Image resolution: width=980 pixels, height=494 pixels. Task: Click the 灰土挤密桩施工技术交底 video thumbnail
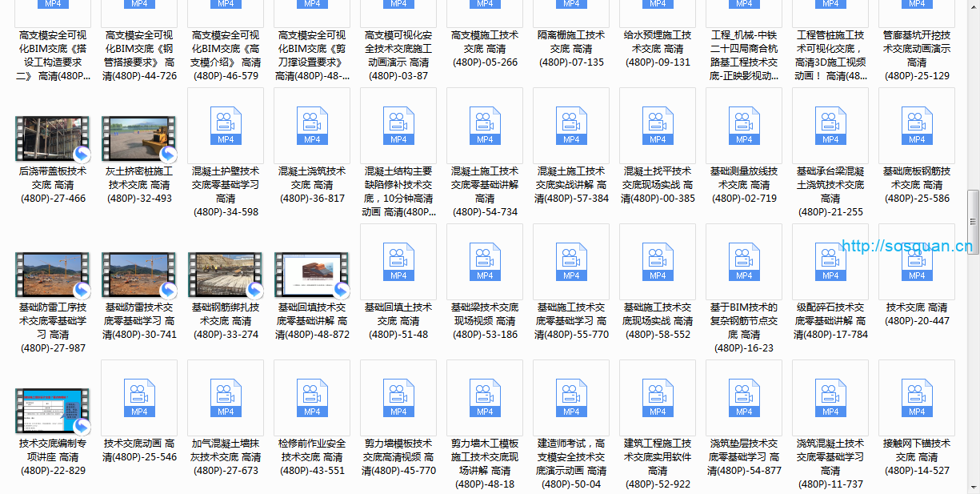[x=139, y=139]
